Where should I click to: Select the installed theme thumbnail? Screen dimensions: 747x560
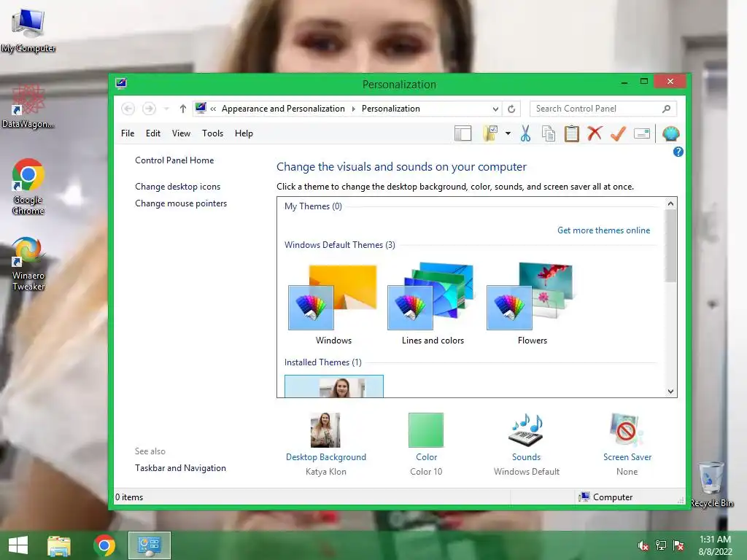tap(334, 386)
